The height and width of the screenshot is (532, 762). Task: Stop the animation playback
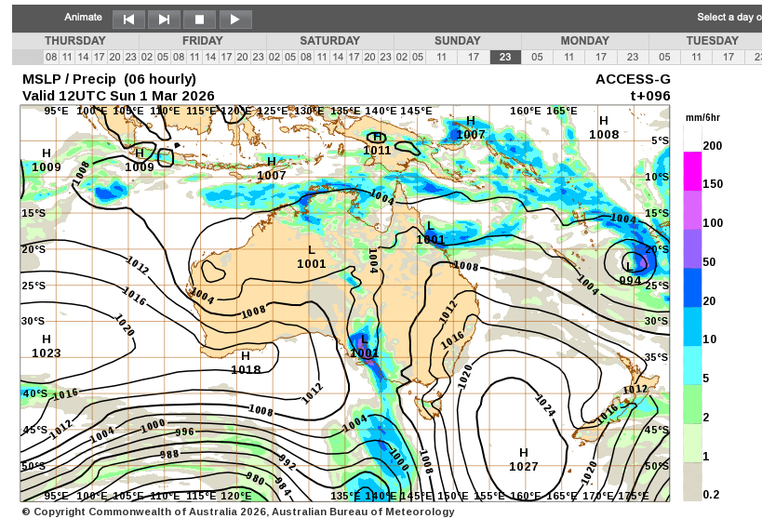point(199,19)
